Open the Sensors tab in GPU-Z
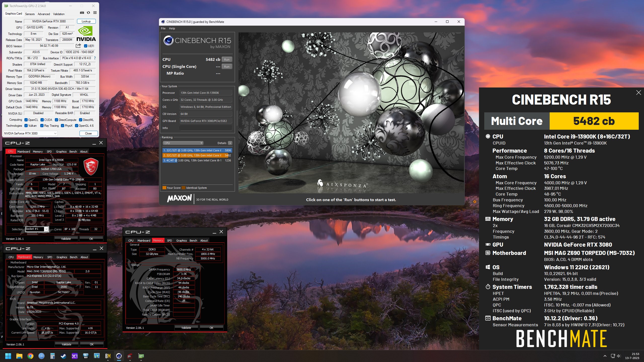The height and width of the screenshot is (362, 644). [30, 14]
